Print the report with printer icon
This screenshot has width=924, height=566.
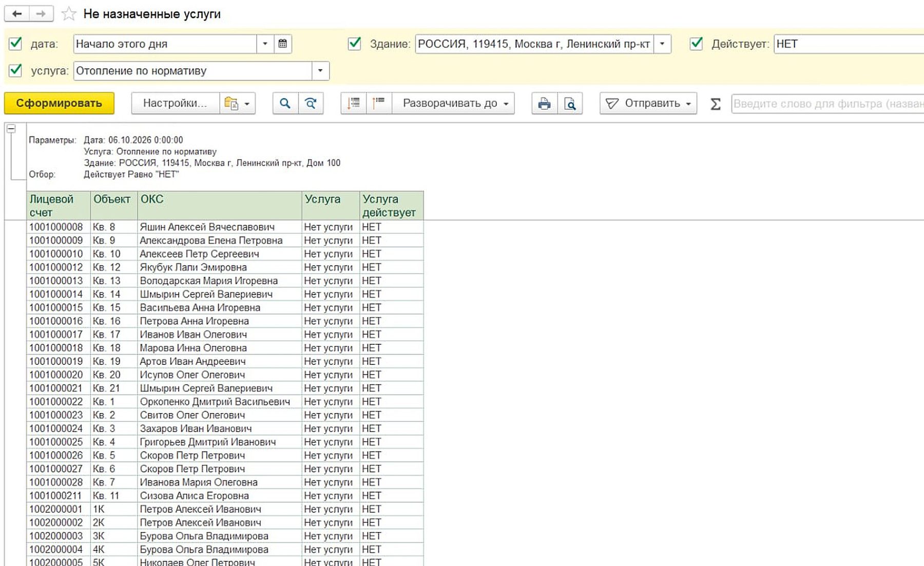[544, 103]
